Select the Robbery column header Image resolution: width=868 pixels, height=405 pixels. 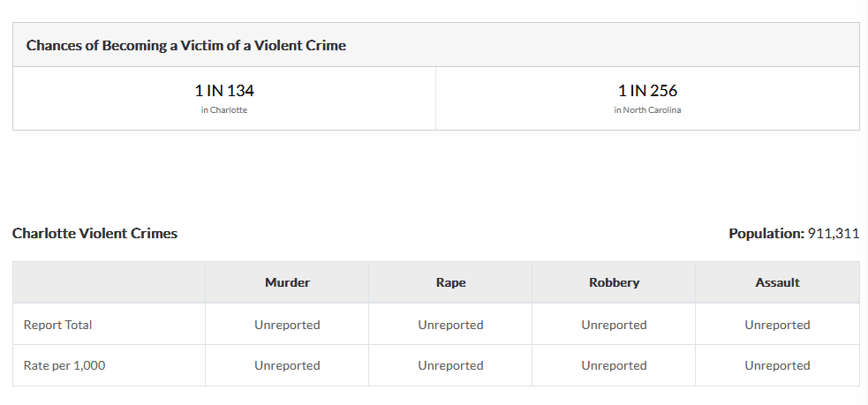point(614,282)
